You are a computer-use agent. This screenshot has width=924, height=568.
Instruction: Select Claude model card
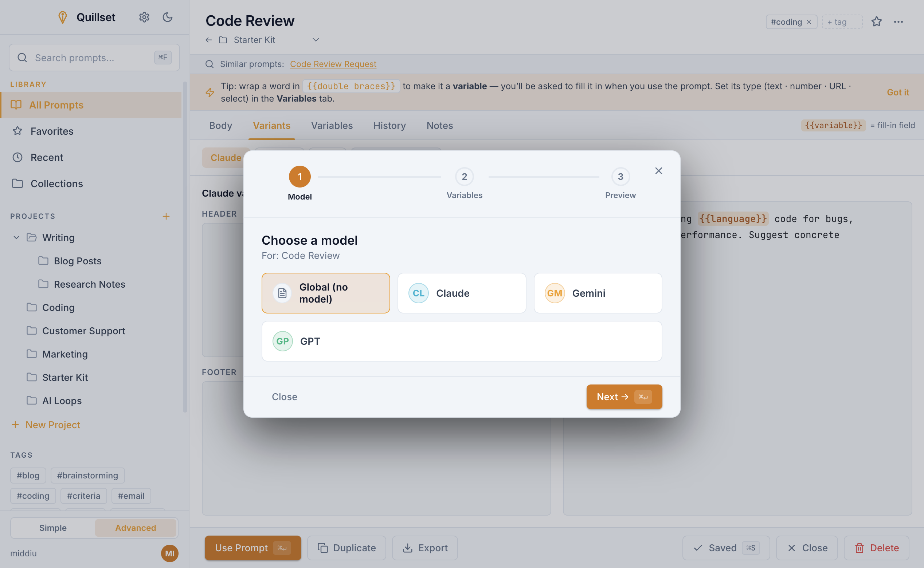tap(462, 293)
